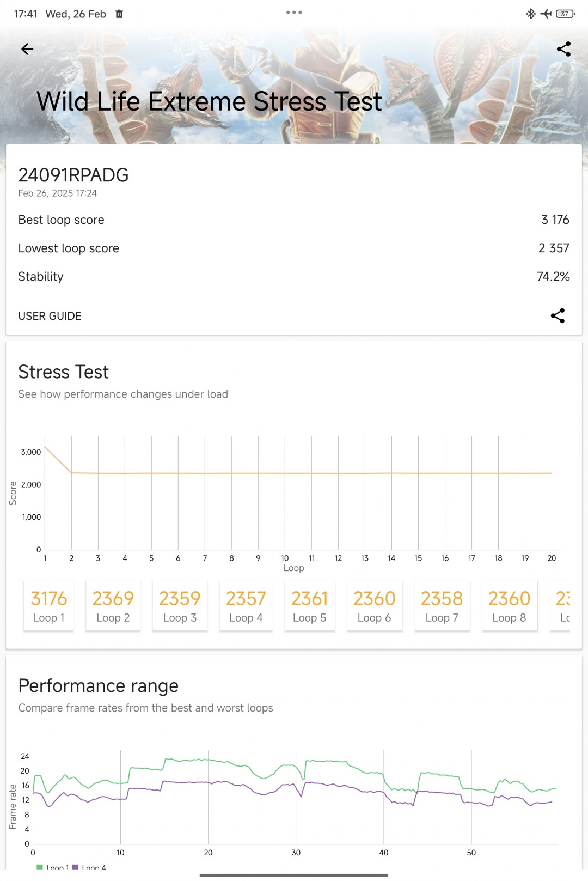
Task: Tap the Bluetooth status icon
Action: tap(530, 14)
